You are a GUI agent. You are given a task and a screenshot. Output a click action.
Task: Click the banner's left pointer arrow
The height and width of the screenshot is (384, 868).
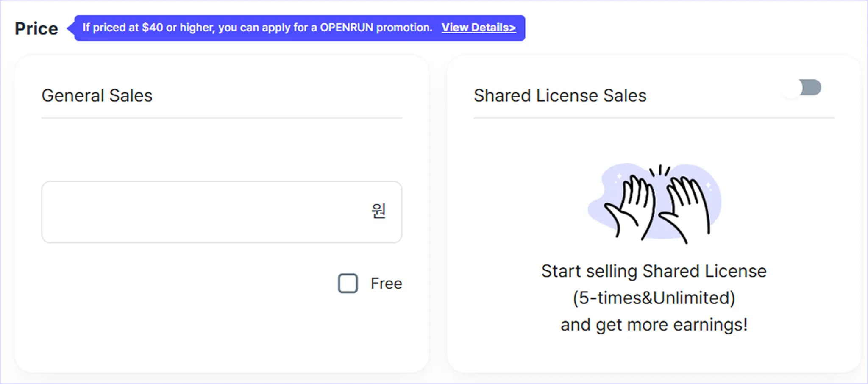pos(71,28)
